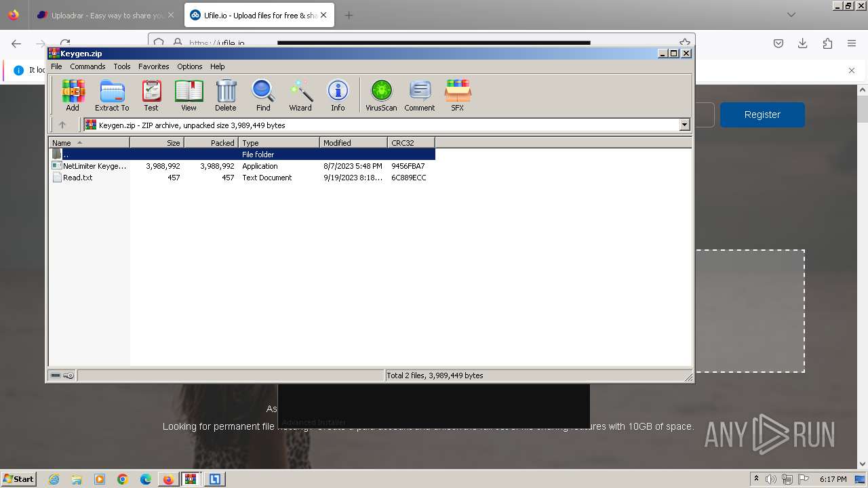The image size is (868, 488).
Task: Sort by the Size column header
Action: [x=157, y=142]
